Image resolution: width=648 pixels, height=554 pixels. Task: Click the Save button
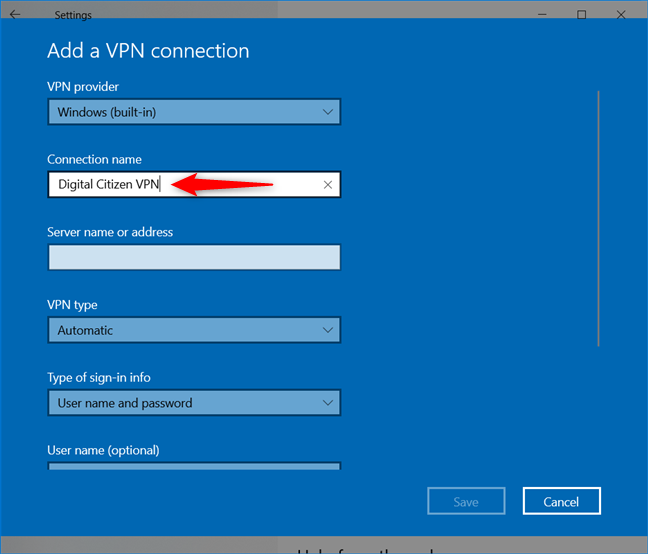466,501
